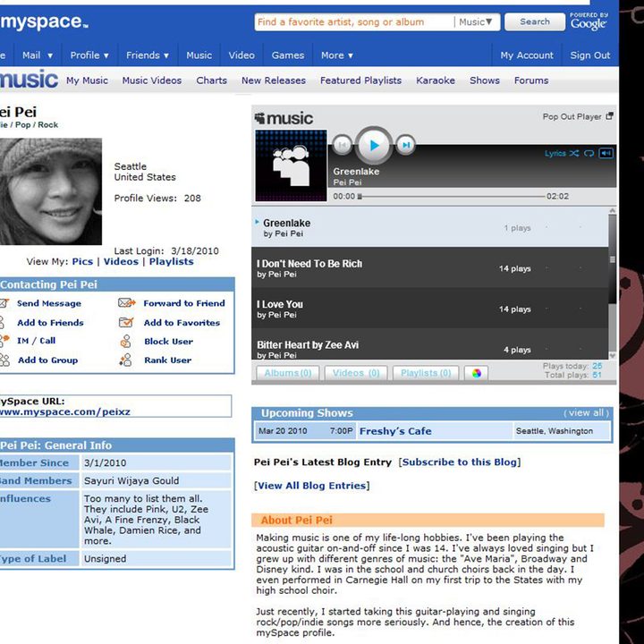Click the Videos (0) player tab
644x644 pixels.
tap(356, 373)
